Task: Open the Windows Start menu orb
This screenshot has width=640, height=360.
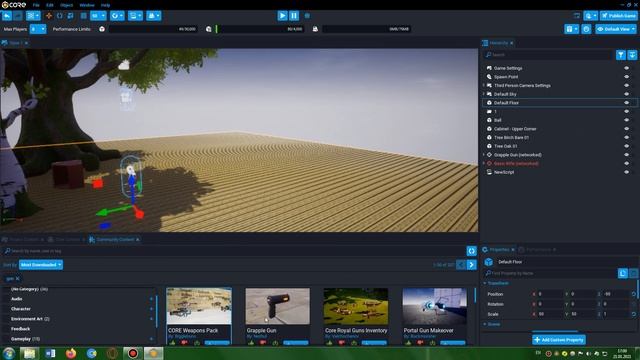Action: pos(9,353)
